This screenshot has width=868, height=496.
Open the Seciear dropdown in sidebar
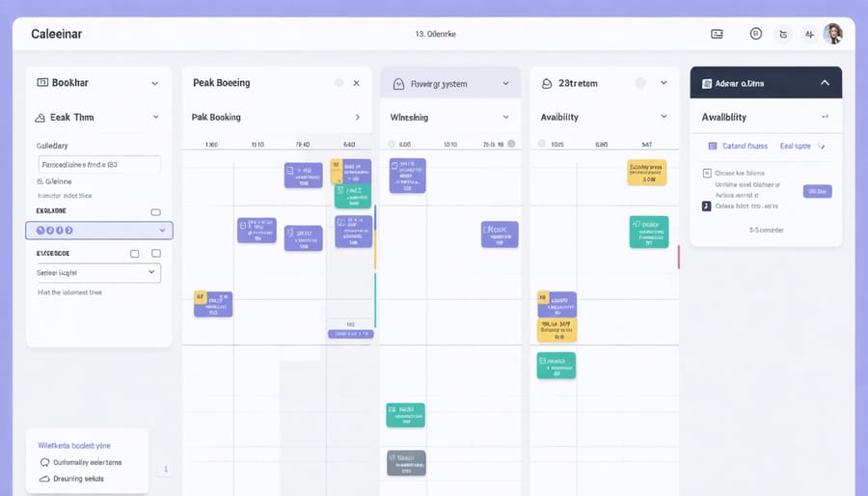97,273
